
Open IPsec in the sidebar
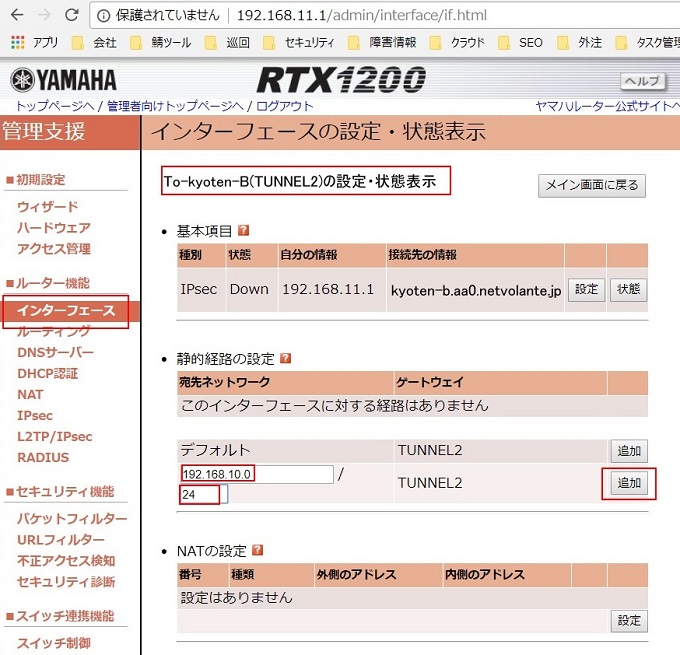point(35,416)
